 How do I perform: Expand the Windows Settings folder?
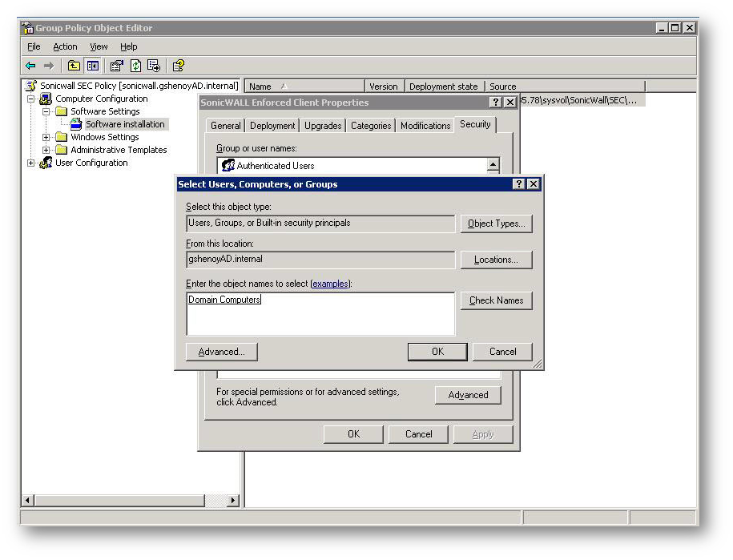point(46,137)
